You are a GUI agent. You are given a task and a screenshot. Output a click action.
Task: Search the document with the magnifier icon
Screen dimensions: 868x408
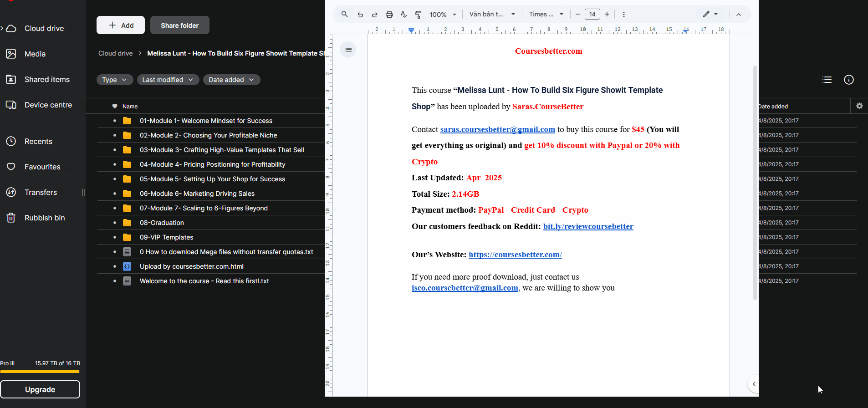point(345,14)
